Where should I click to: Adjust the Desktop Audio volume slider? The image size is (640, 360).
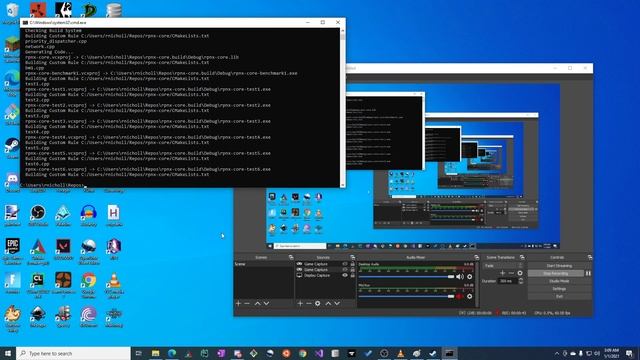click(407, 277)
